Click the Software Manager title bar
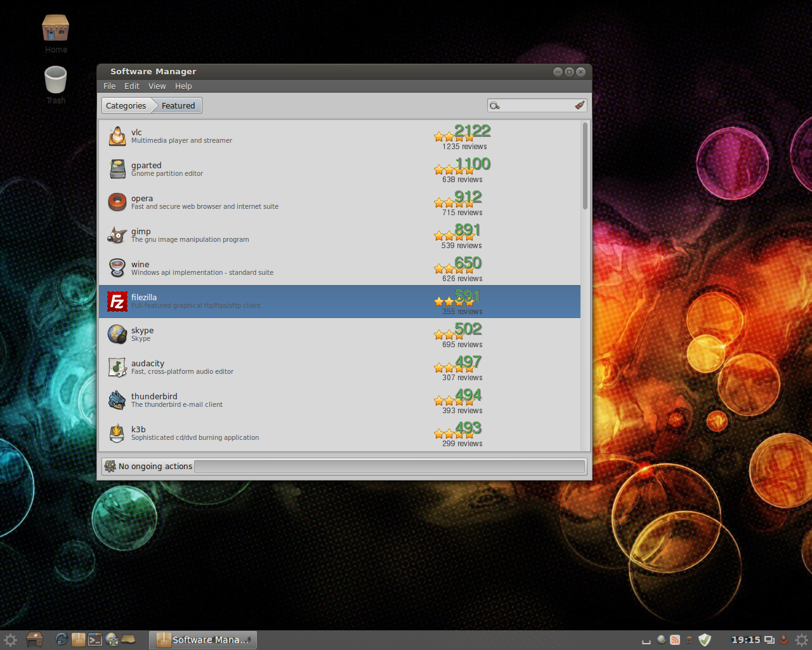This screenshot has height=650, width=812. (344, 72)
